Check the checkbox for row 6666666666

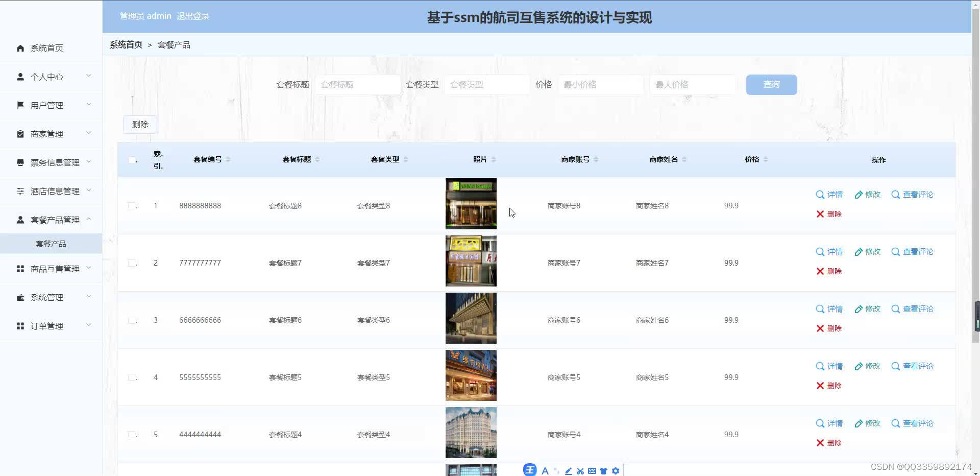[132, 320]
